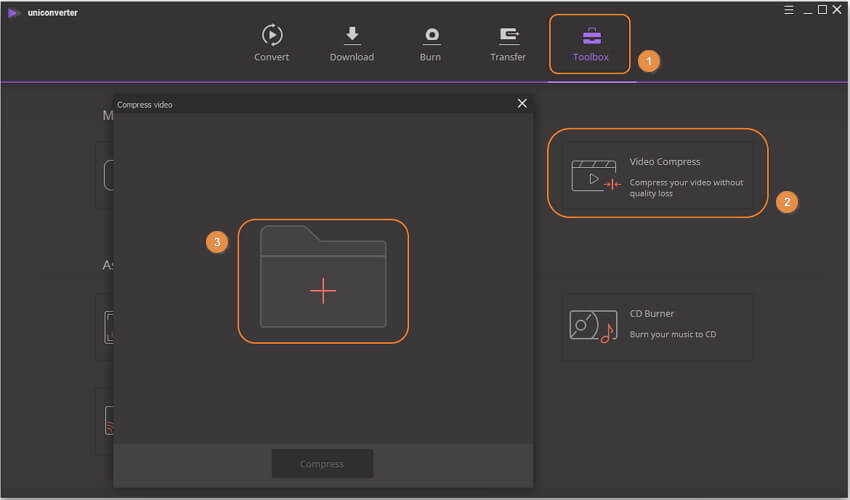Open the Convert section icon
Viewport: 850px width, 500px height.
pos(271,35)
